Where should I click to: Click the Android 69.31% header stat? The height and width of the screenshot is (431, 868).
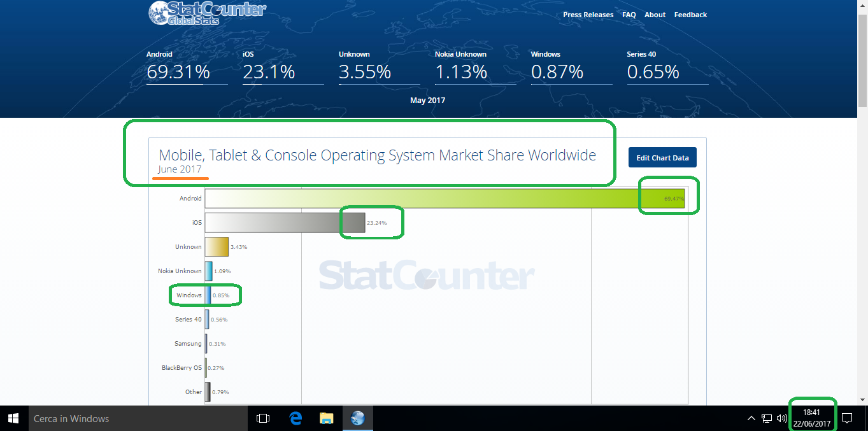(187, 66)
